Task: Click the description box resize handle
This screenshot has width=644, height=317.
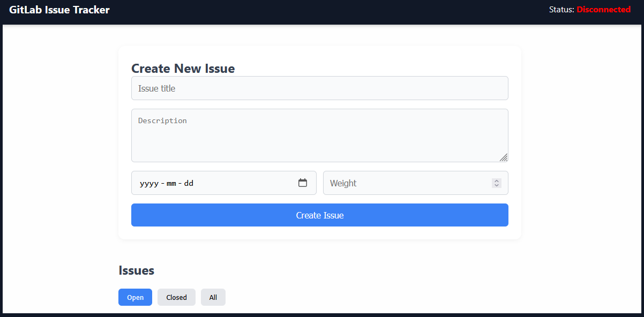Action: coord(504,157)
